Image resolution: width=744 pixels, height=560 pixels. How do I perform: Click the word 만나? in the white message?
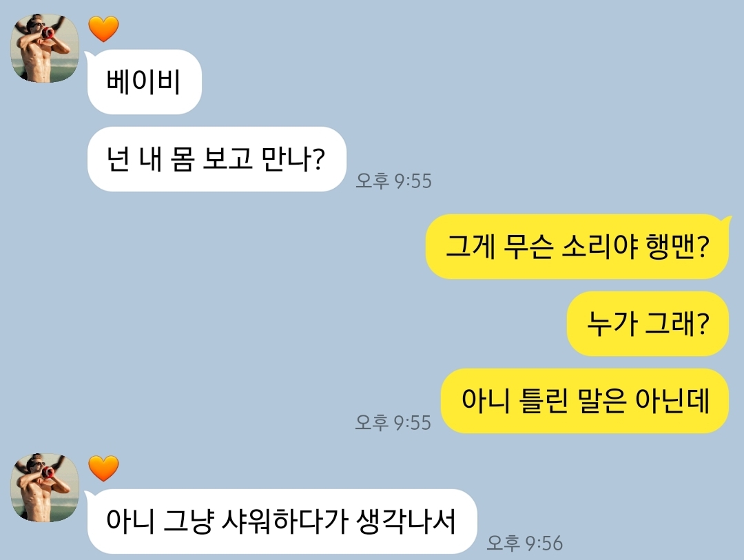click(x=293, y=159)
